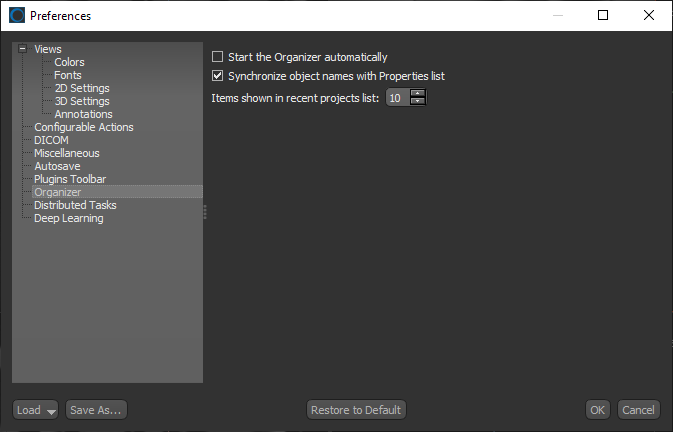Collapse the Views tree node
The height and width of the screenshot is (432, 673).
22,49
